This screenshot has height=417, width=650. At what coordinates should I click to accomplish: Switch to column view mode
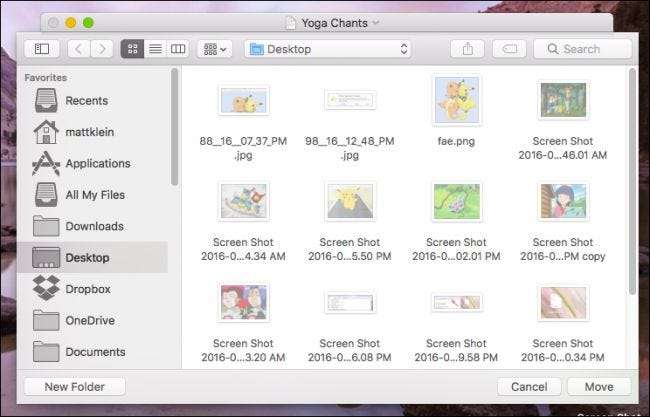click(x=178, y=48)
